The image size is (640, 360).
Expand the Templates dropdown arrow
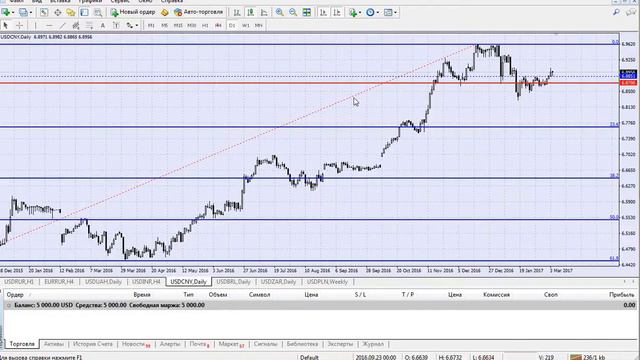pyautogui.click(x=395, y=13)
